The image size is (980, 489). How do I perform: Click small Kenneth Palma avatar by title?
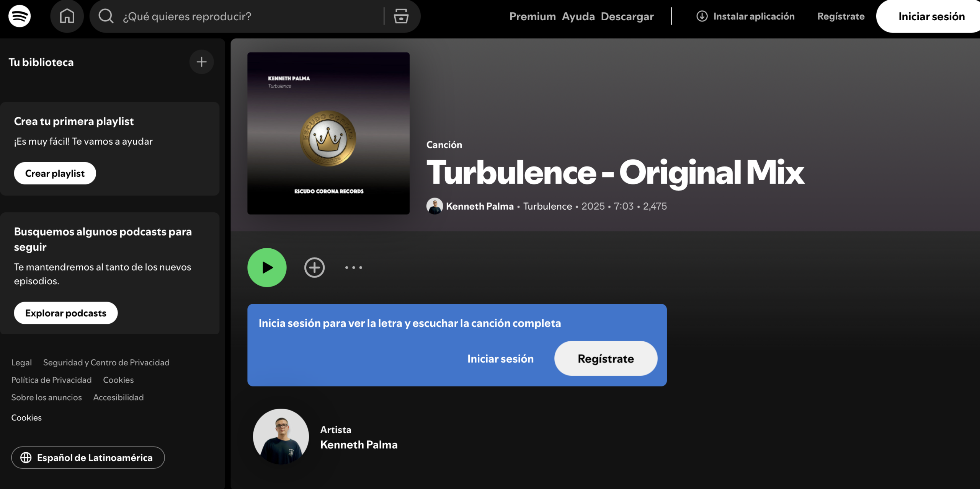point(434,206)
